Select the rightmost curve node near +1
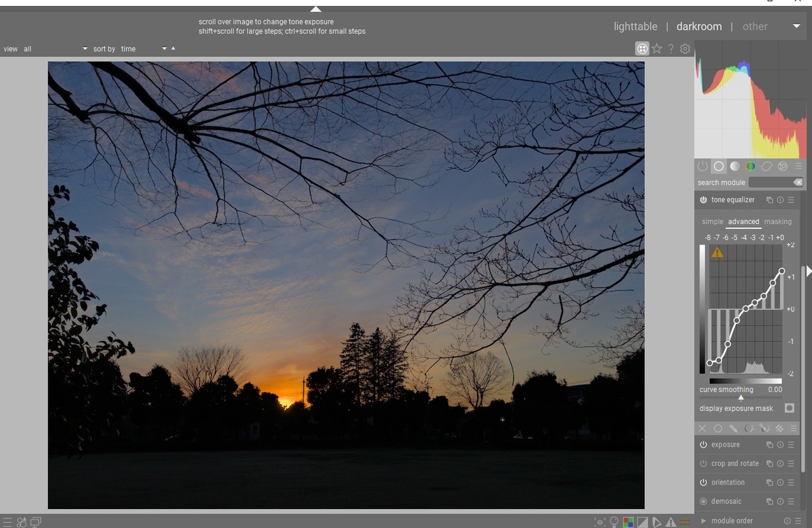 point(782,271)
